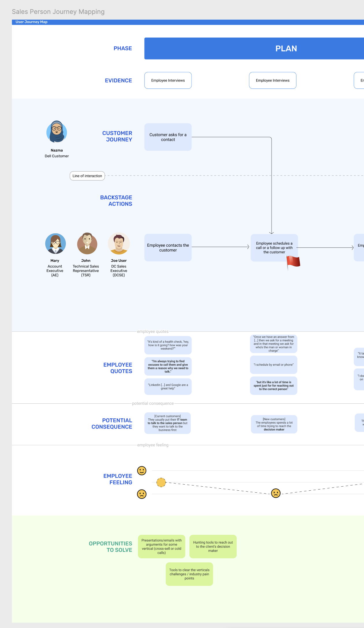Select the blue PLAN phase banner
Image resolution: width=364 pixels, height=628 pixels.
point(254,49)
